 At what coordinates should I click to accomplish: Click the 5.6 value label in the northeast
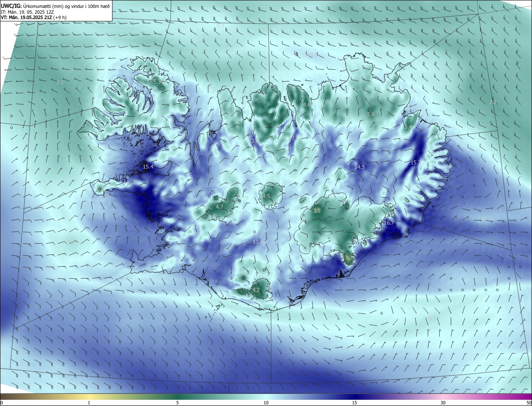point(371,114)
